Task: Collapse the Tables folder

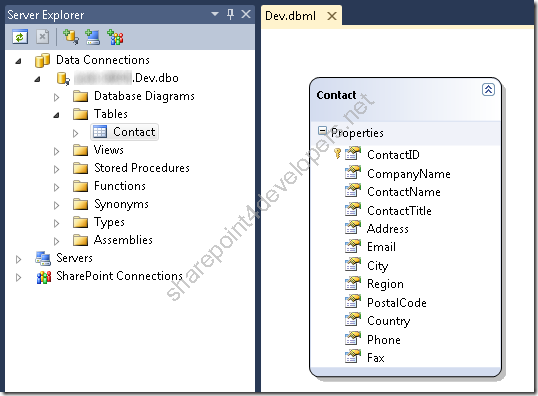Action: tap(56, 115)
